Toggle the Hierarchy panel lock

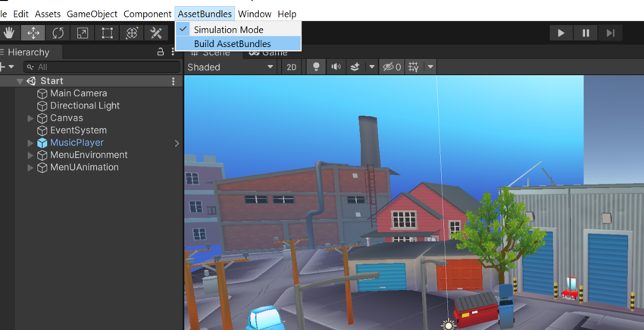coord(161,52)
